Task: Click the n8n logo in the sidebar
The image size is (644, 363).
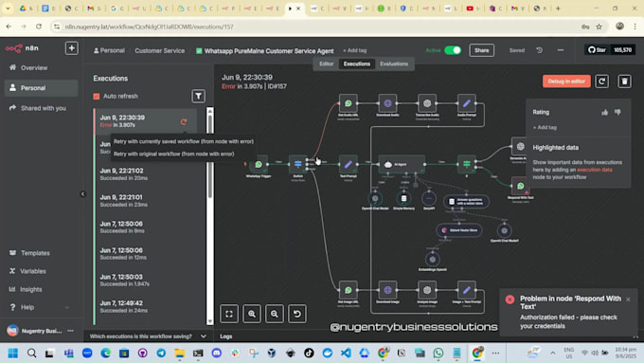Action: (x=22, y=48)
